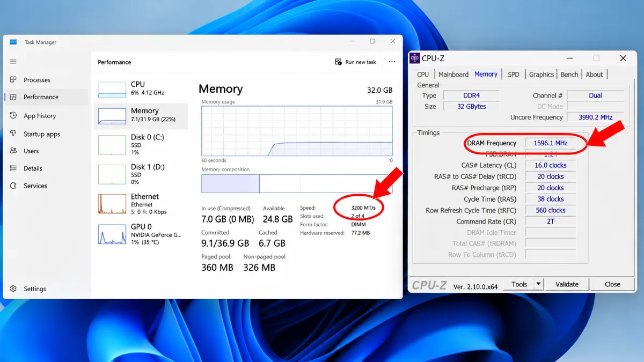The image size is (644, 362).
Task: Click the Settings gear icon in Task Manager
Action: click(13, 289)
